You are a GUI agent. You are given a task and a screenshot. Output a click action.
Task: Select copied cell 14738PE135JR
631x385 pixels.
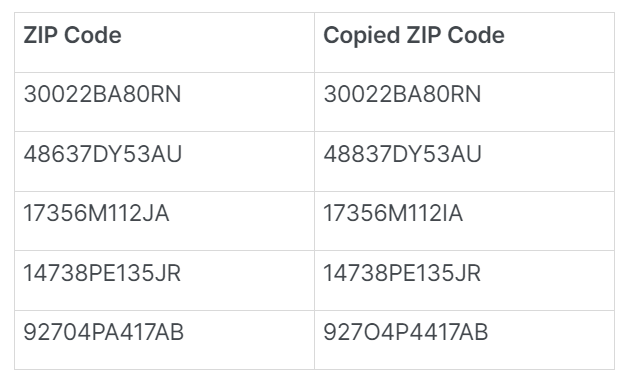[x=464, y=280]
